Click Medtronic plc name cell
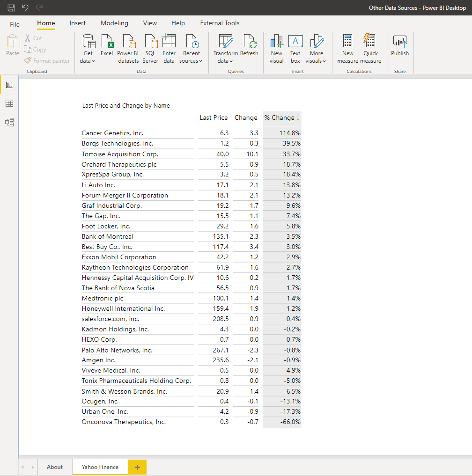The height and width of the screenshot is (476, 472). click(x=103, y=299)
